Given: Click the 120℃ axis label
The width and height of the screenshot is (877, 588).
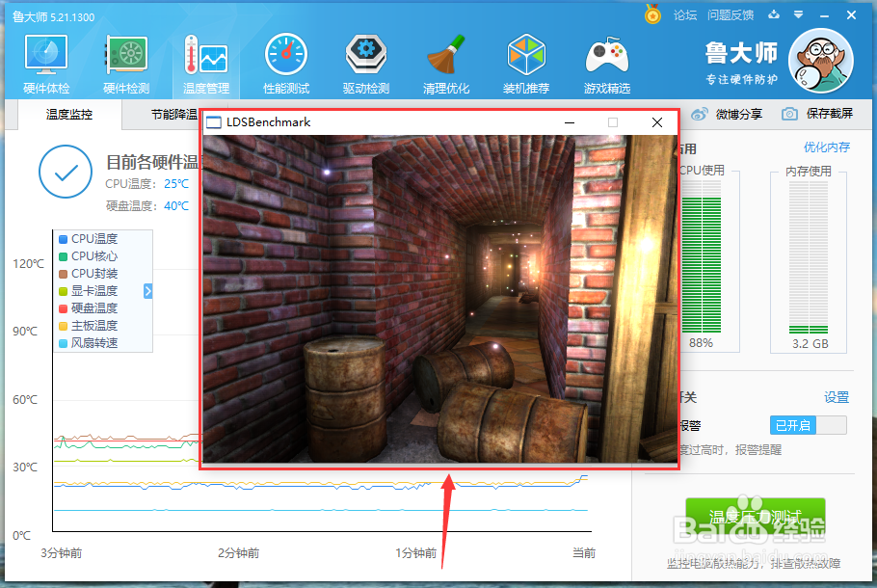Looking at the screenshot, I should (29, 263).
